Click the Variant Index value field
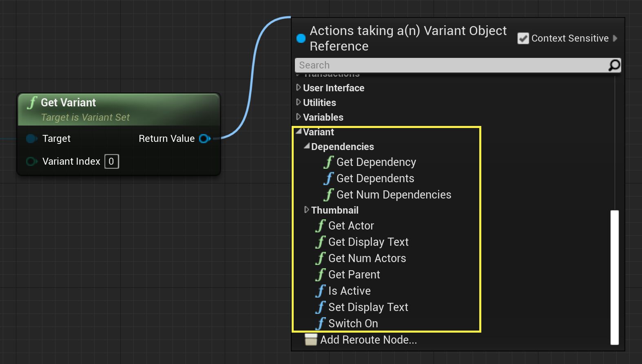642x364 pixels. (111, 161)
